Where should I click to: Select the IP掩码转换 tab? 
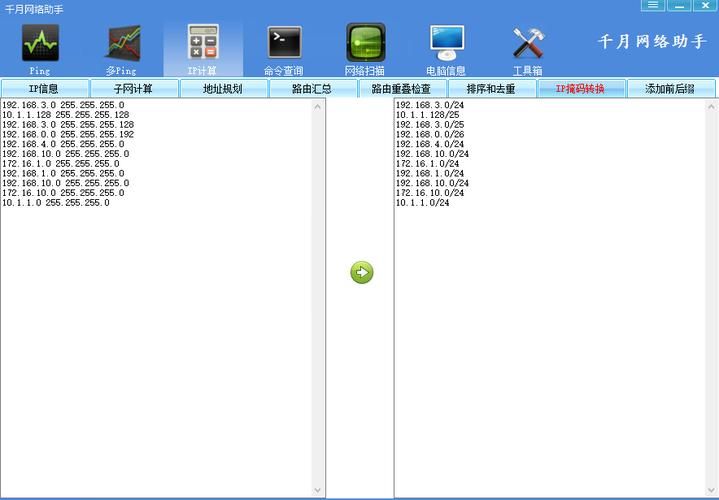(x=581, y=89)
